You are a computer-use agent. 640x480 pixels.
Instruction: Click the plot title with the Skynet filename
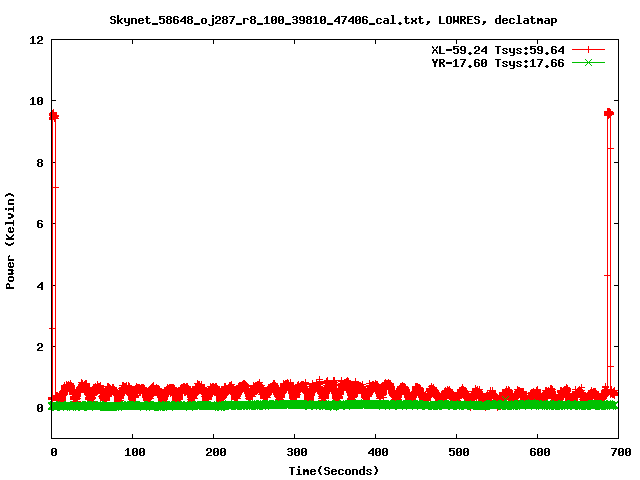click(333, 20)
